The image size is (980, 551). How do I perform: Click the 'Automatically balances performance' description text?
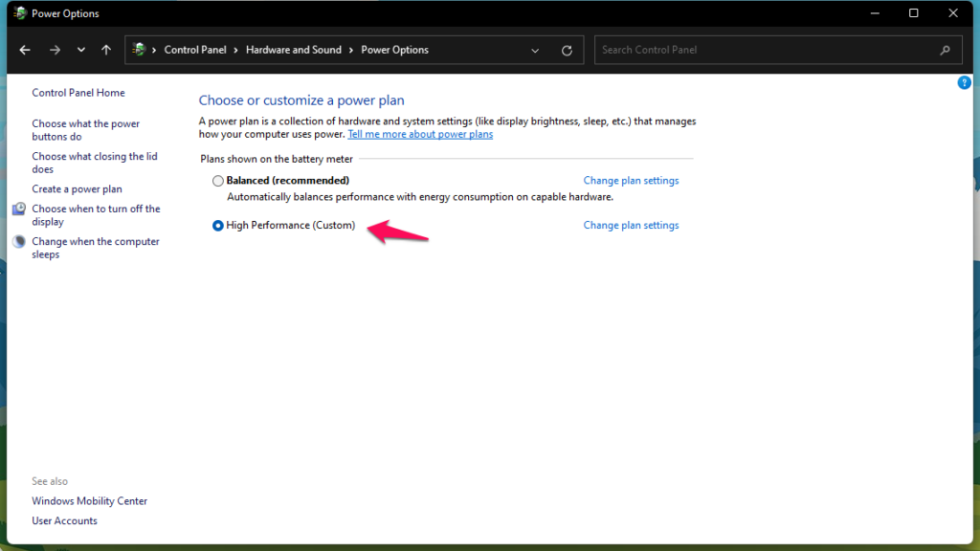420,197
